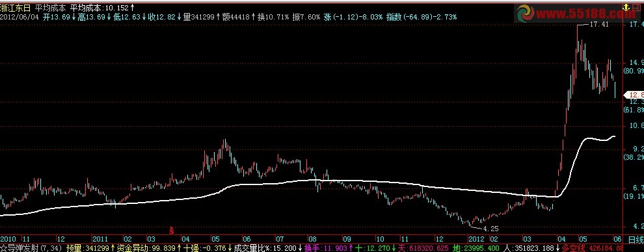This screenshot has height=252, width=644.
Task: Click the current price tag 12.8 on the price axis
Action: click(x=634, y=94)
